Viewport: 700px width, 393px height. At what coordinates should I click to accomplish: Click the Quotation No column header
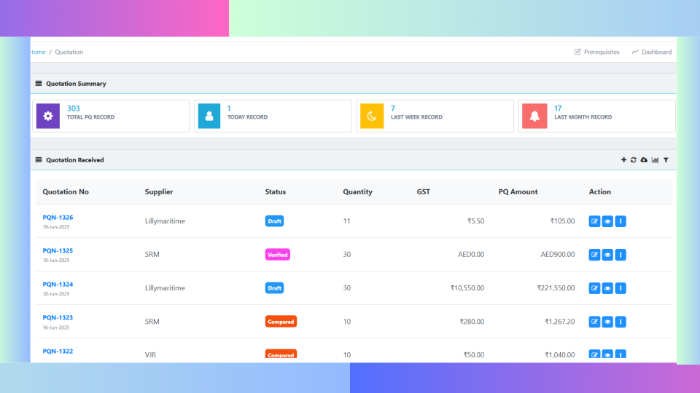[66, 192]
